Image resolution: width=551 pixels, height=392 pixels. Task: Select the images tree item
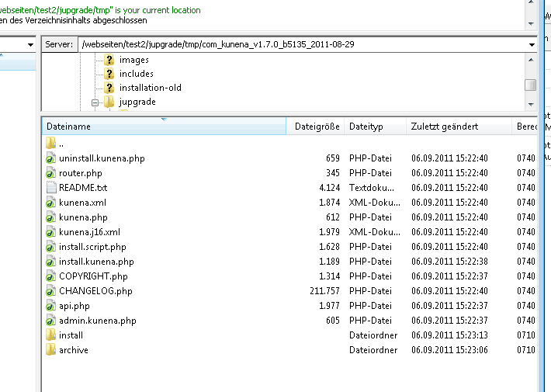[x=134, y=60]
